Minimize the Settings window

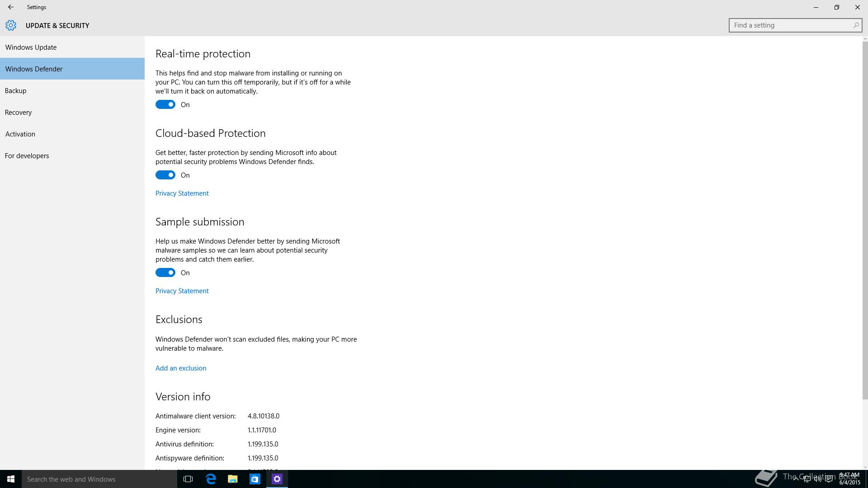(816, 7)
